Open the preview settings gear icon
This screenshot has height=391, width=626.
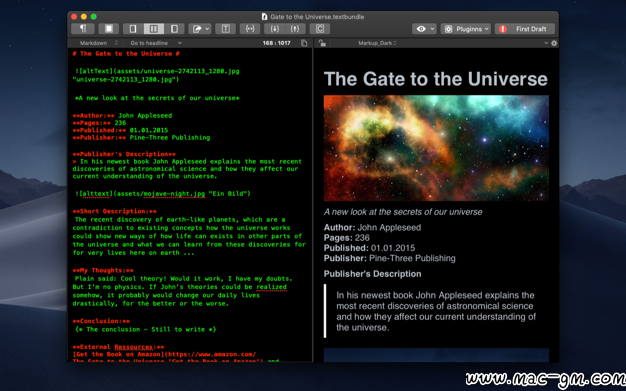click(x=554, y=43)
